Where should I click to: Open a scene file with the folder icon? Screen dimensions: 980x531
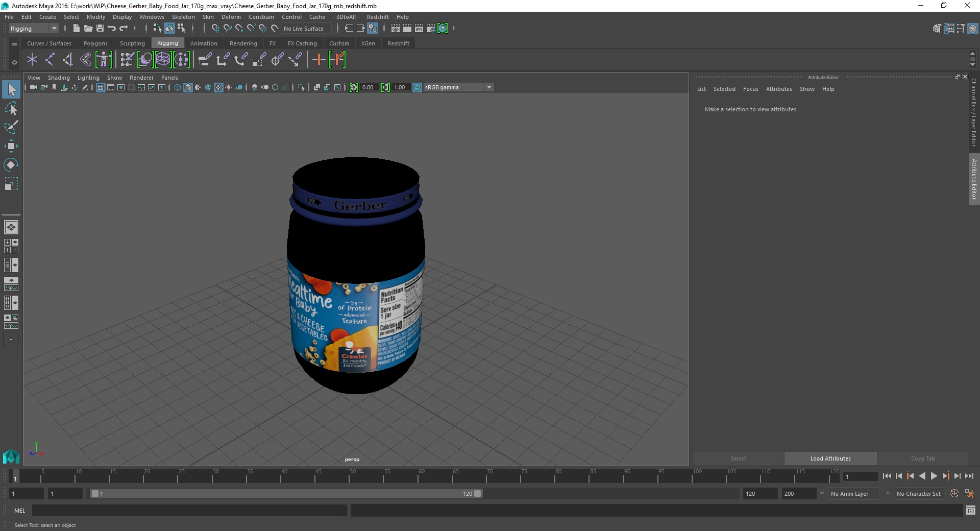click(88, 29)
